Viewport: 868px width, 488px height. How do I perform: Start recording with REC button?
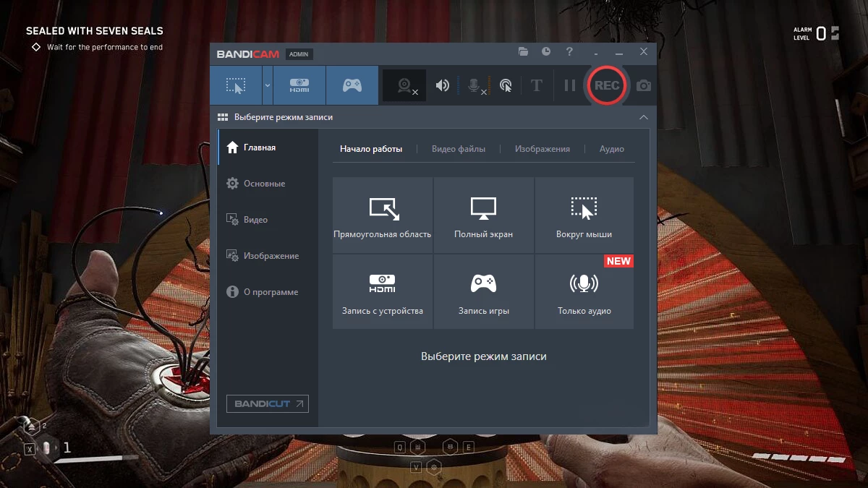(x=606, y=85)
